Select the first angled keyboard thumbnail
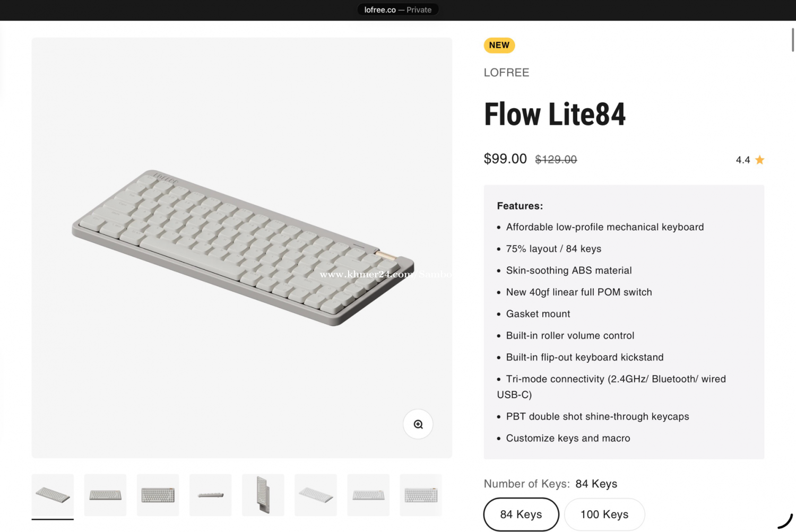796x532 pixels. click(x=53, y=495)
